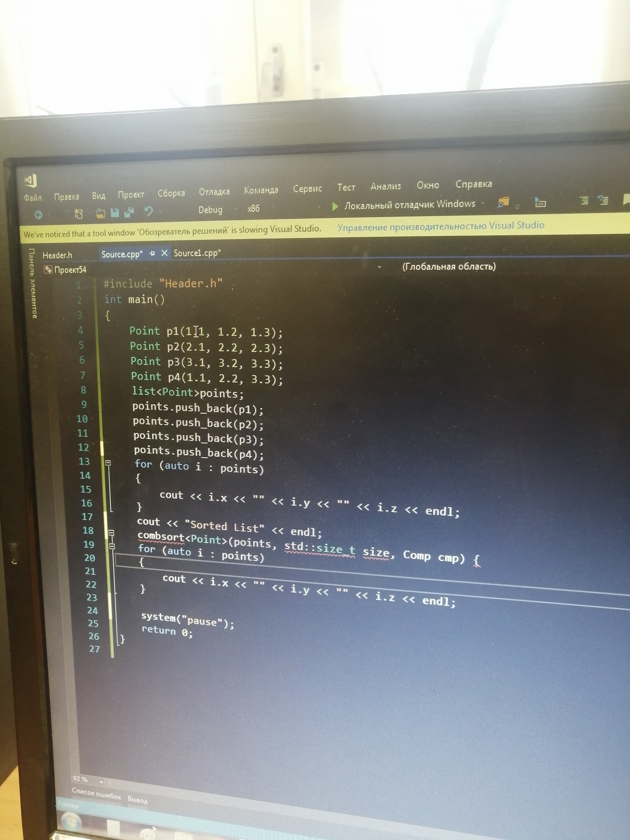Click the "Sorted List" string in code
This screenshot has height=840, width=630.
(x=224, y=526)
